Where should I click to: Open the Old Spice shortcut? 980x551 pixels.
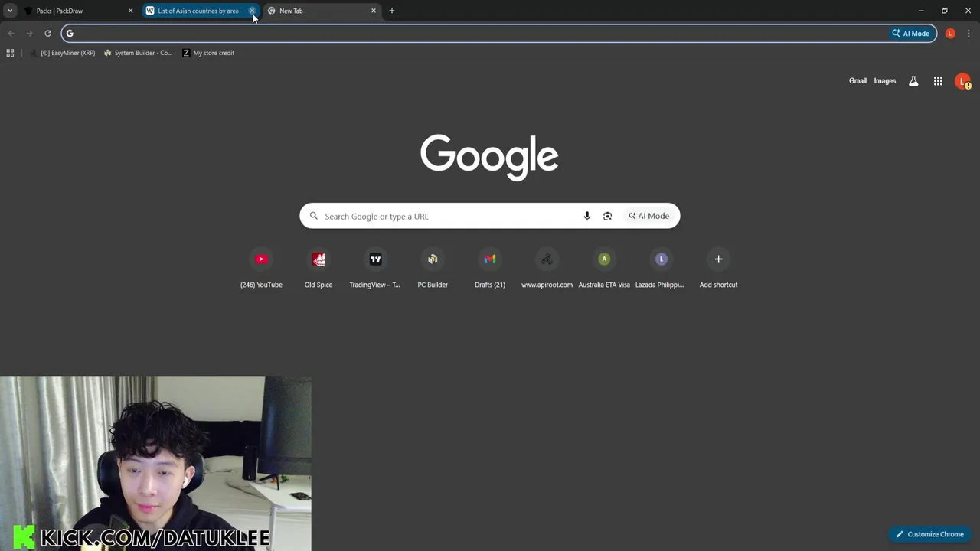[318, 269]
